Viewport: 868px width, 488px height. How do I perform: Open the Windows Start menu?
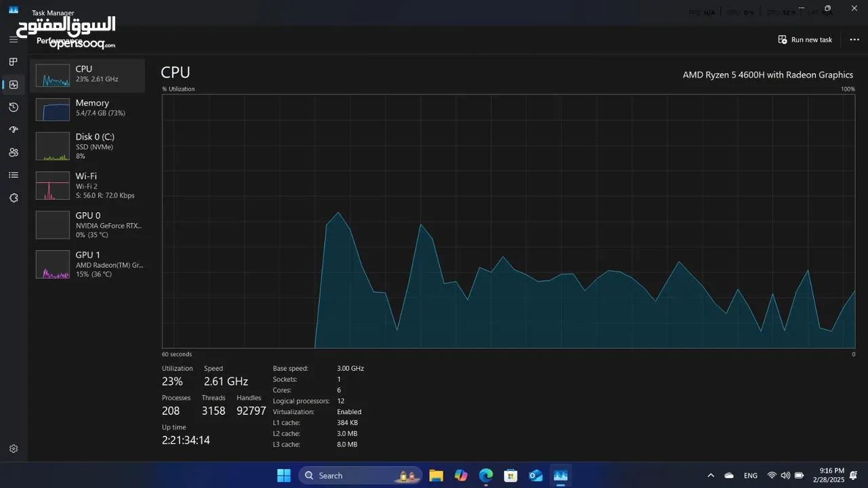point(284,475)
